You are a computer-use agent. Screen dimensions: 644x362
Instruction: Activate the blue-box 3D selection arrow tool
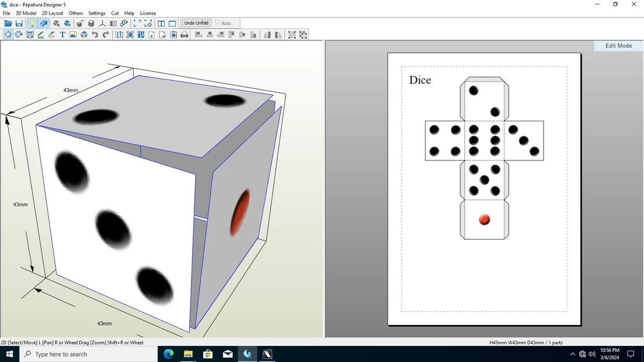[67, 23]
